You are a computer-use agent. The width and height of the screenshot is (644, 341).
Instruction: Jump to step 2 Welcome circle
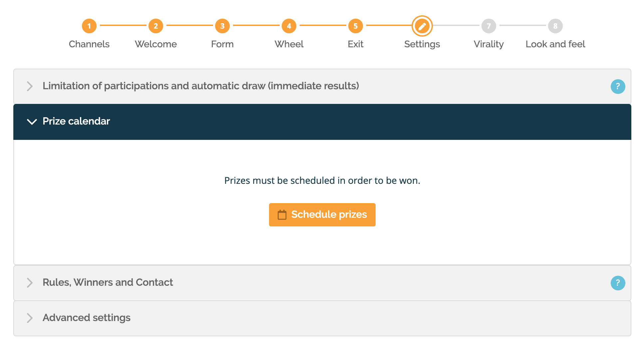coord(156,26)
